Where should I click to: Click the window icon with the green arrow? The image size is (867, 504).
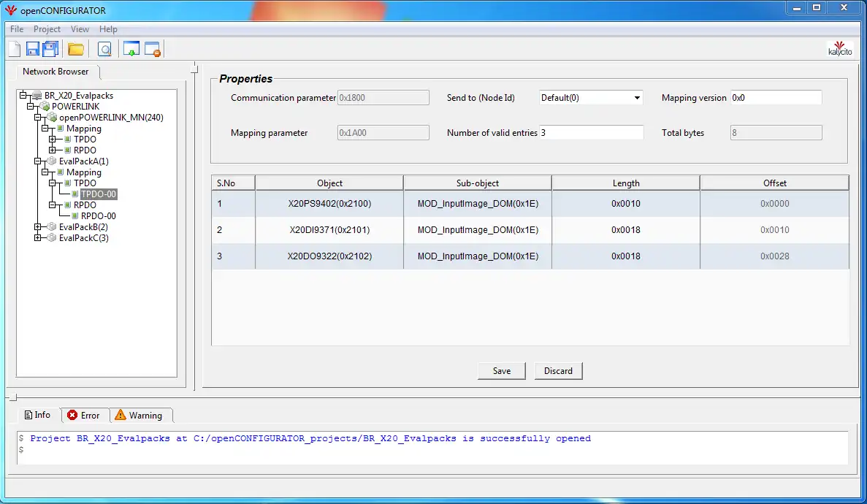pos(131,49)
